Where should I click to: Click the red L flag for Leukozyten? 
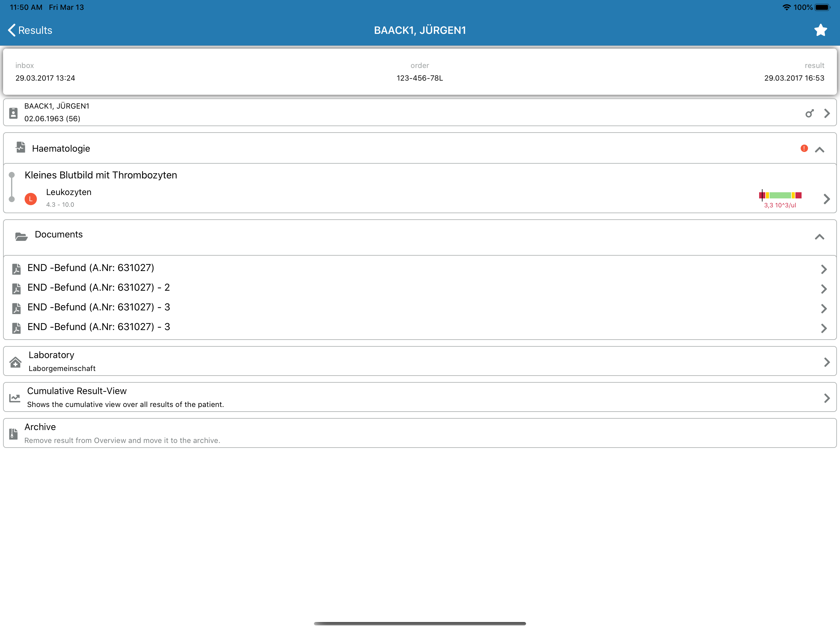click(31, 199)
